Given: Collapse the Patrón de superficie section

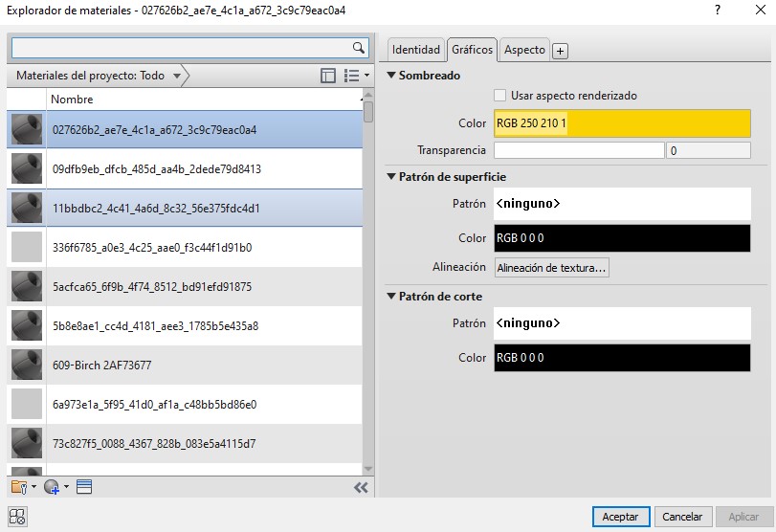Looking at the screenshot, I should [391, 177].
